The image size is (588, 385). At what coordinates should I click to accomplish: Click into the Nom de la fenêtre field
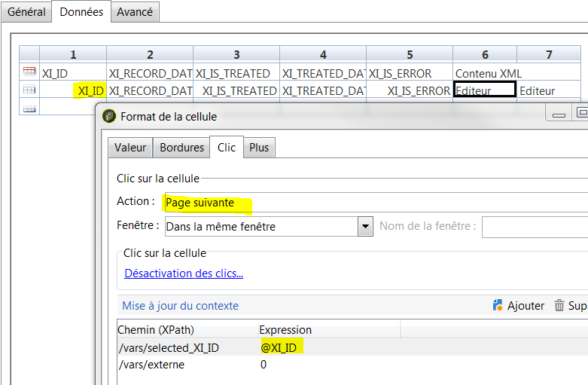[535, 226]
